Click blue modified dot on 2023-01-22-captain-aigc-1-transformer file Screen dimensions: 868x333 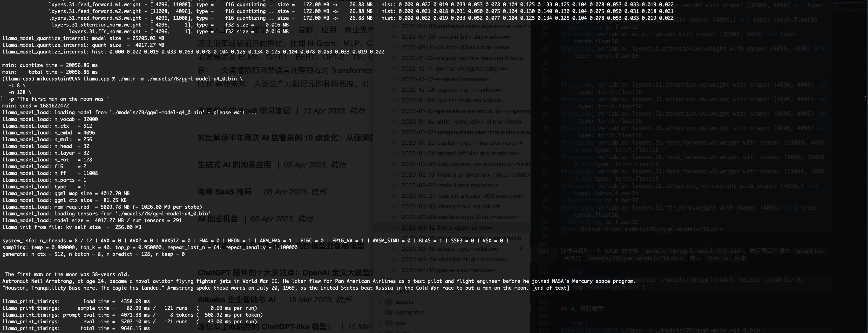click(x=521, y=143)
